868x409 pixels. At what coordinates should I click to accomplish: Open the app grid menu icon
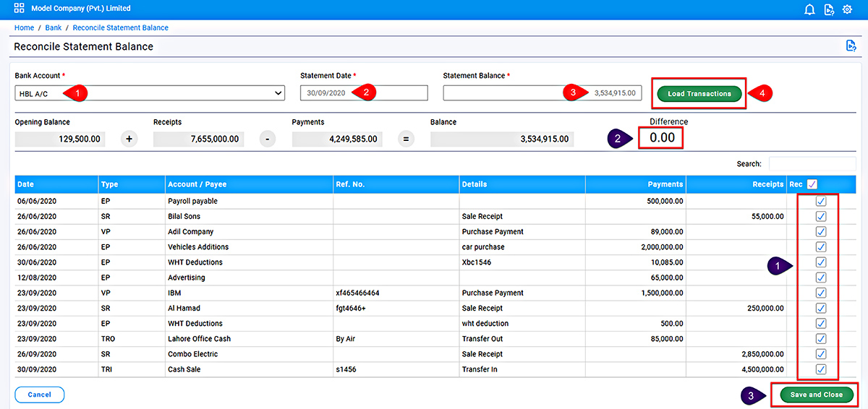pyautogui.click(x=19, y=9)
